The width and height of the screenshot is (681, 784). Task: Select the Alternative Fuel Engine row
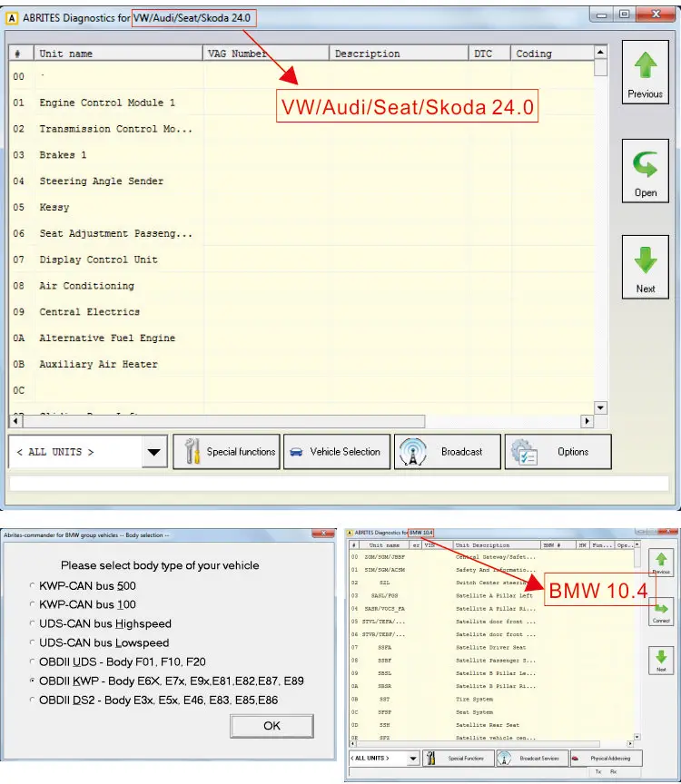301,338
